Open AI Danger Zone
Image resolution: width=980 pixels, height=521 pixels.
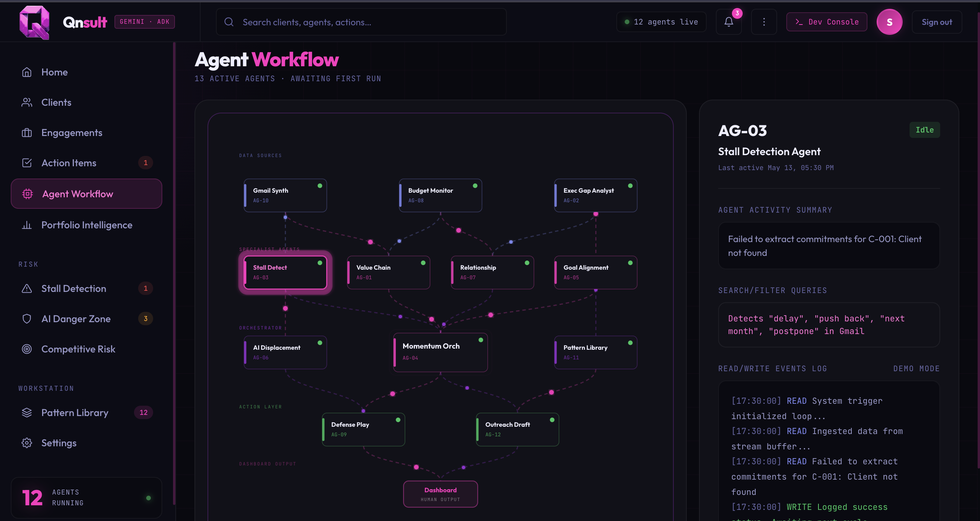tap(87, 319)
